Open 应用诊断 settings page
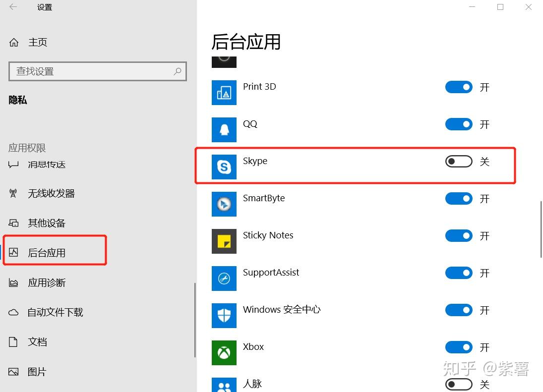543x392 pixels. (x=47, y=282)
